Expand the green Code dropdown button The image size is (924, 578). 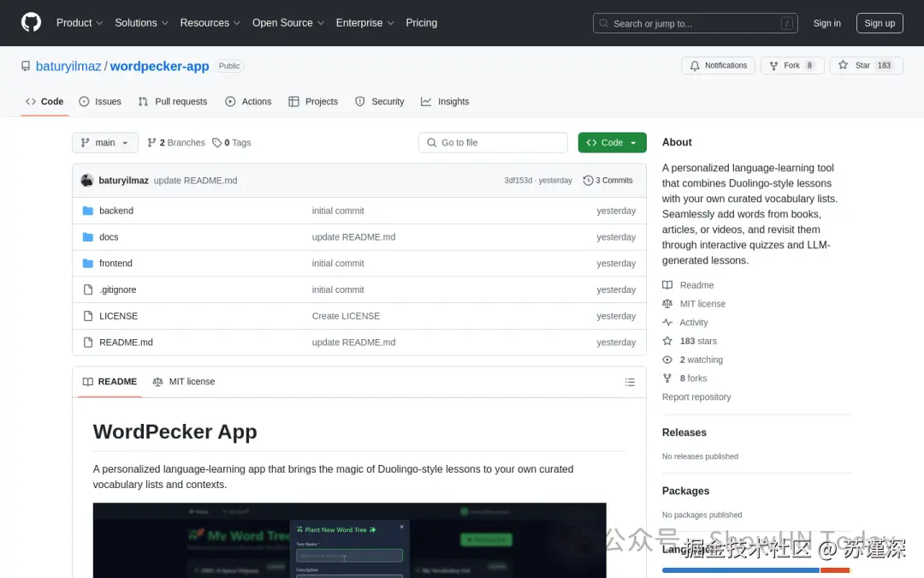pyautogui.click(x=612, y=143)
